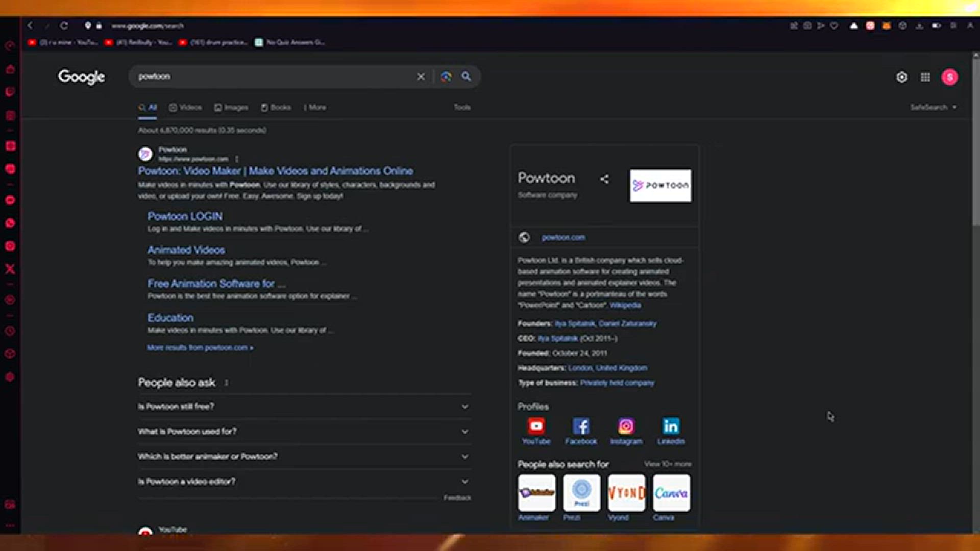
Task: Open Powtoon's LinkedIn profile icon
Action: 671,426
